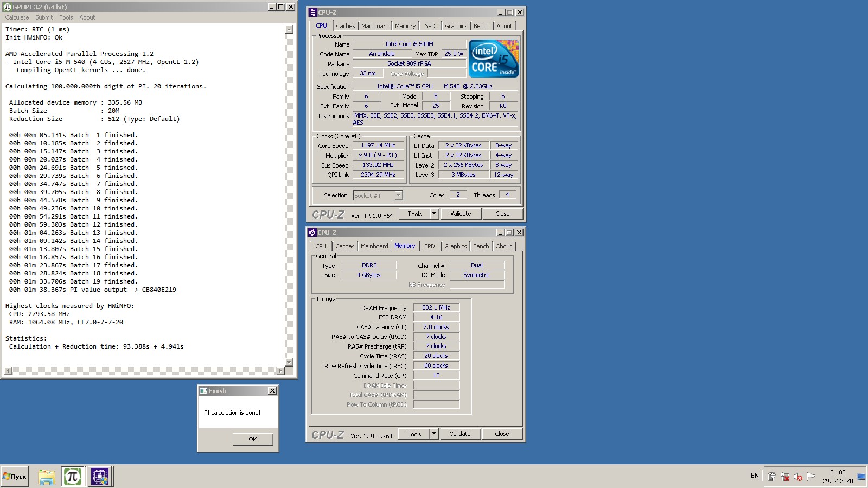Switch to Bench tab in bottom CPU-Z

coord(481,246)
